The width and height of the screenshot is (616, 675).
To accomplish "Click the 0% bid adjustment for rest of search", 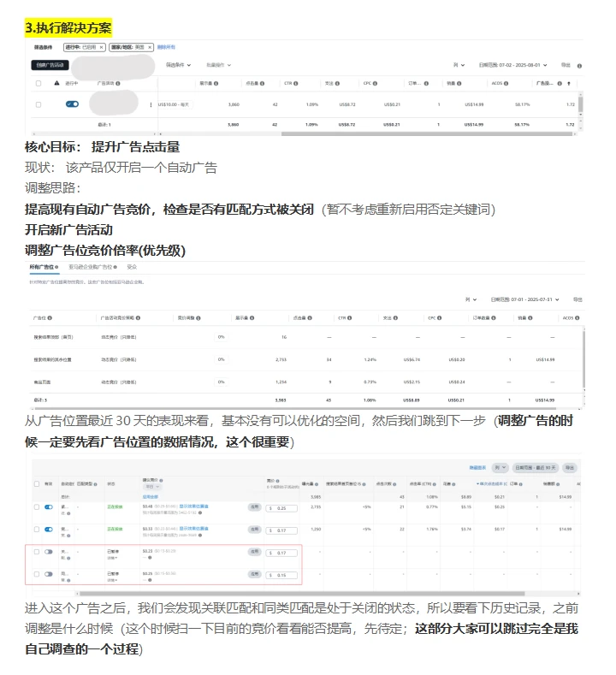I will 222,359.
